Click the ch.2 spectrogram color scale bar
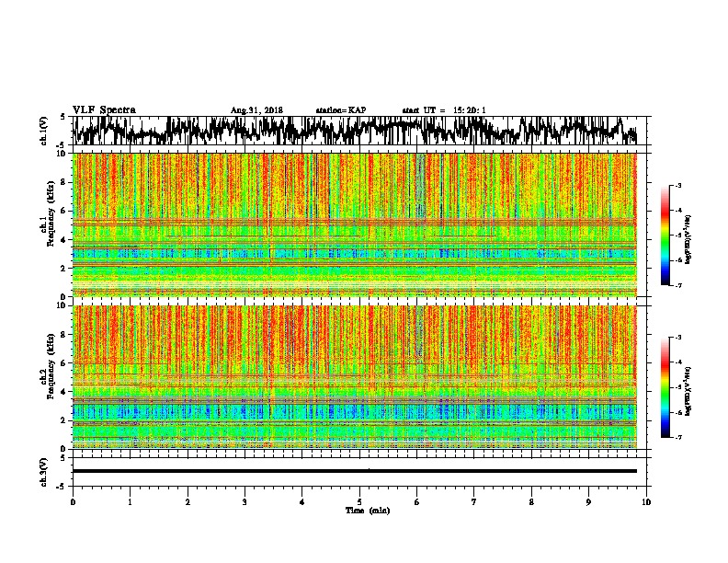The image size is (728, 563). 665,387
